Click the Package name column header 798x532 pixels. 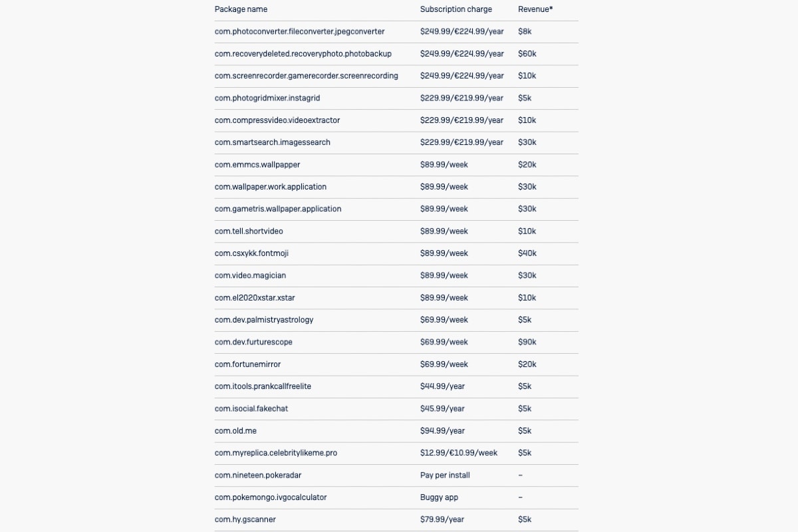[241, 9]
